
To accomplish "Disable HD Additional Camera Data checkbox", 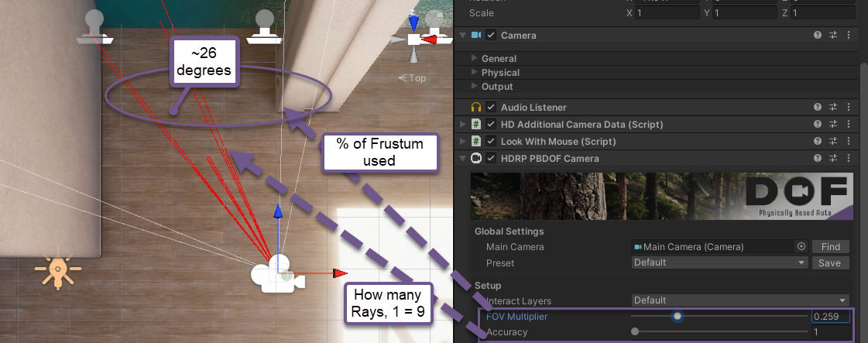I will [491, 125].
